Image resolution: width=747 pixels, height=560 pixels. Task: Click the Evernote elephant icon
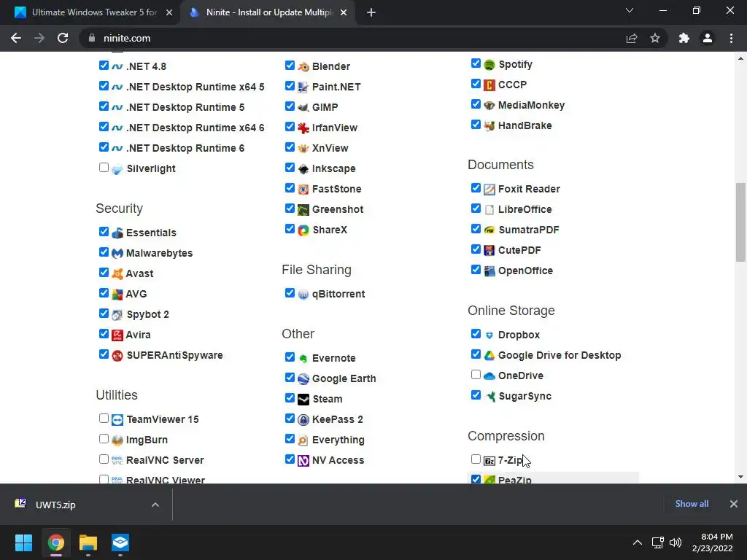(303, 359)
